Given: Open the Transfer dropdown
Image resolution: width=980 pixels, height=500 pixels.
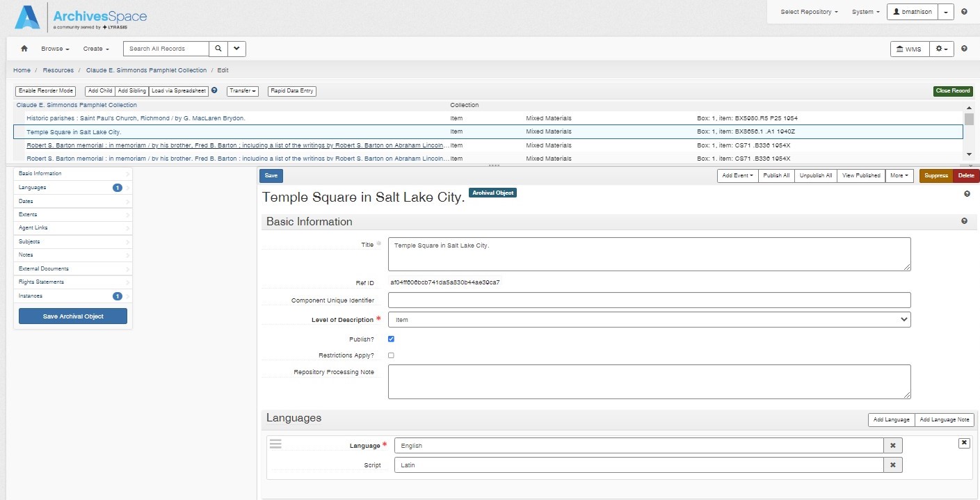Looking at the screenshot, I should pos(242,90).
